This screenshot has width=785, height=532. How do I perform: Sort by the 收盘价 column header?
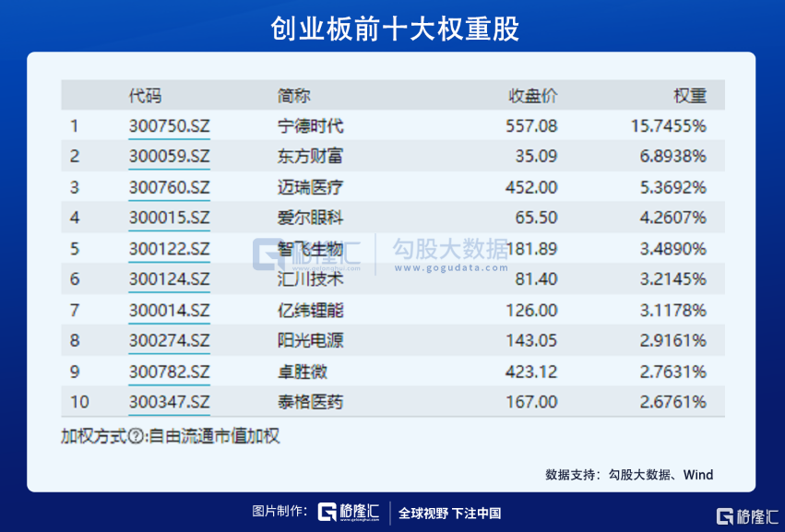pos(532,95)
